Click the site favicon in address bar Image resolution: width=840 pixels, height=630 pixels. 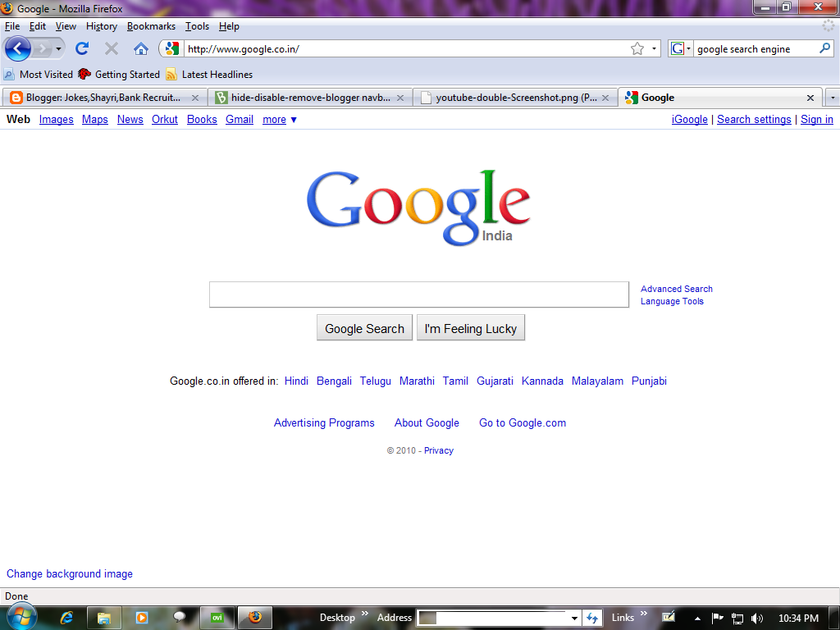tap(171, 48)
